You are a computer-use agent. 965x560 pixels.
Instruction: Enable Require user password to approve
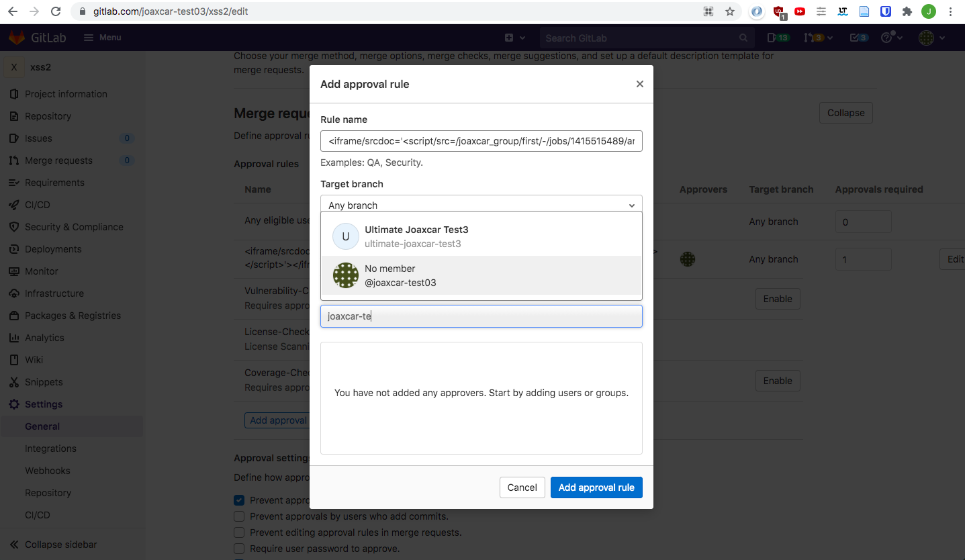pyautogui.click(x=239, y=549)
